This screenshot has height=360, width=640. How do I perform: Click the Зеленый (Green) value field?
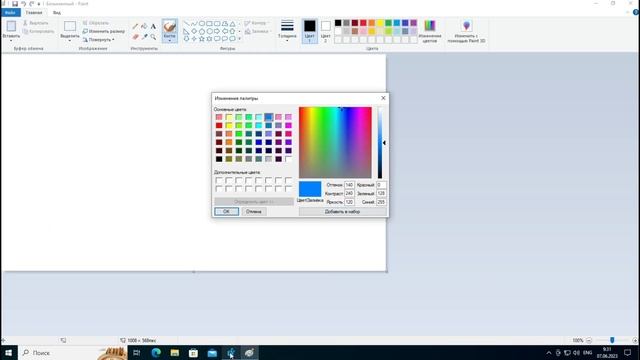tap(381, 193)
